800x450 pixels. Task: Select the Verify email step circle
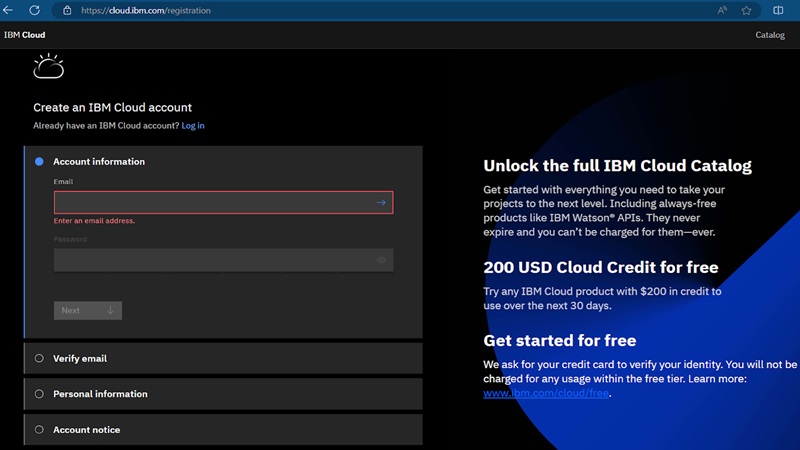point(39,358)
